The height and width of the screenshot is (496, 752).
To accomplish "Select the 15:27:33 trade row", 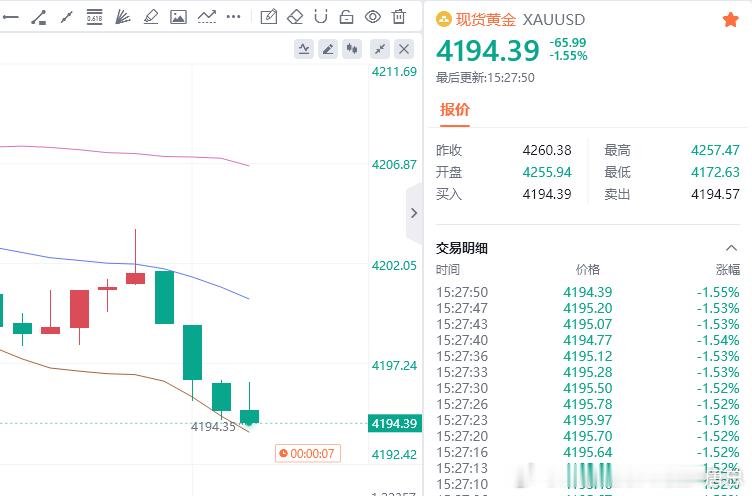I will (x=588, y=372).
